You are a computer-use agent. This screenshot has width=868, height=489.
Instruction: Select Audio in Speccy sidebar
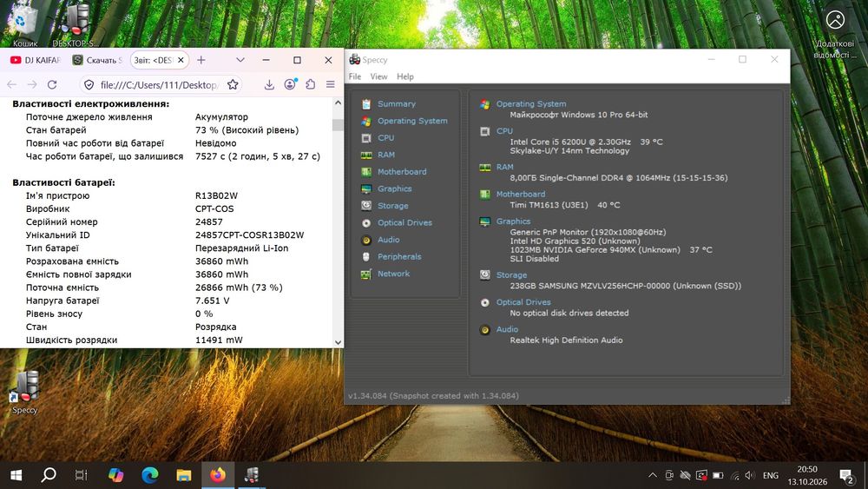pos(388,240)
